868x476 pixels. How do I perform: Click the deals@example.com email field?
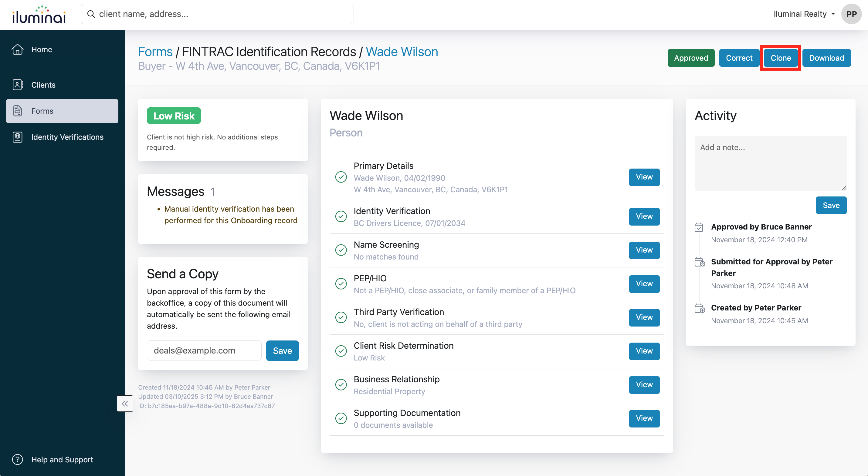click(x=204, y=350)
